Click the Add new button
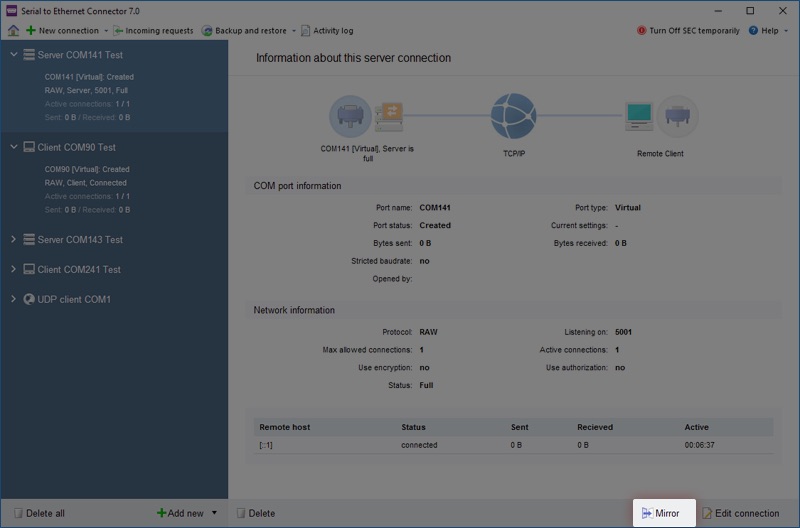This screenshot has width=800, height=528. [180, 513]
